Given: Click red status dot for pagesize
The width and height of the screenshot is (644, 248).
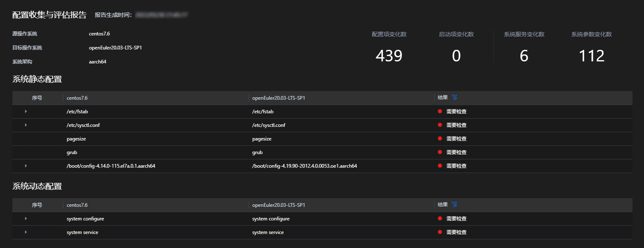Looking at the screenshot, I should click(x=440, y=139).
